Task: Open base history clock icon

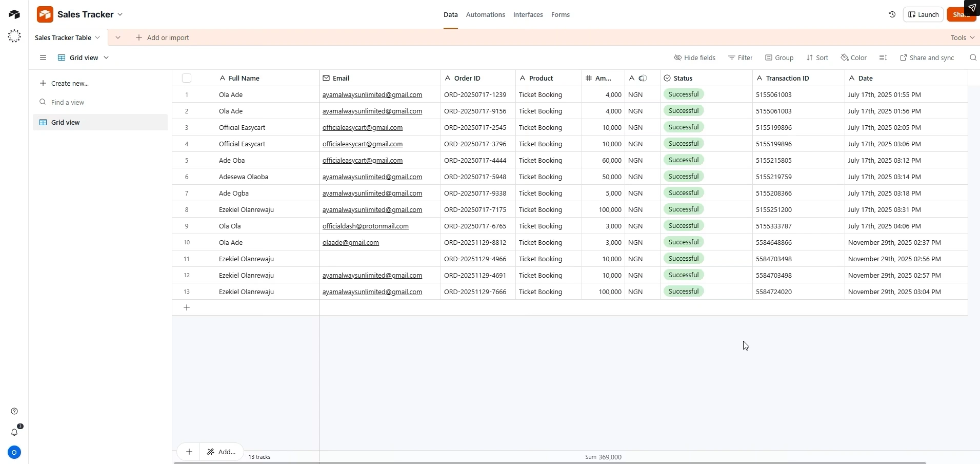Action: click(892, 15)
